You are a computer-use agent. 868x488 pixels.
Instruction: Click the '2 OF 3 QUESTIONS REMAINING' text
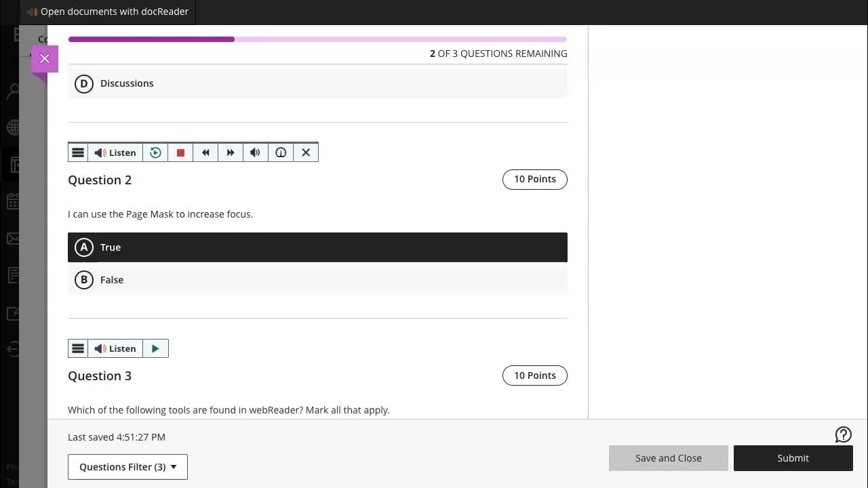tap(498, 54)
